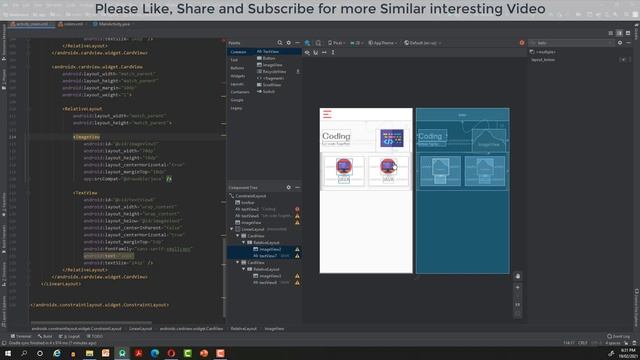Select Containers palette category
640x360 pixels.
tap(240, 92)
